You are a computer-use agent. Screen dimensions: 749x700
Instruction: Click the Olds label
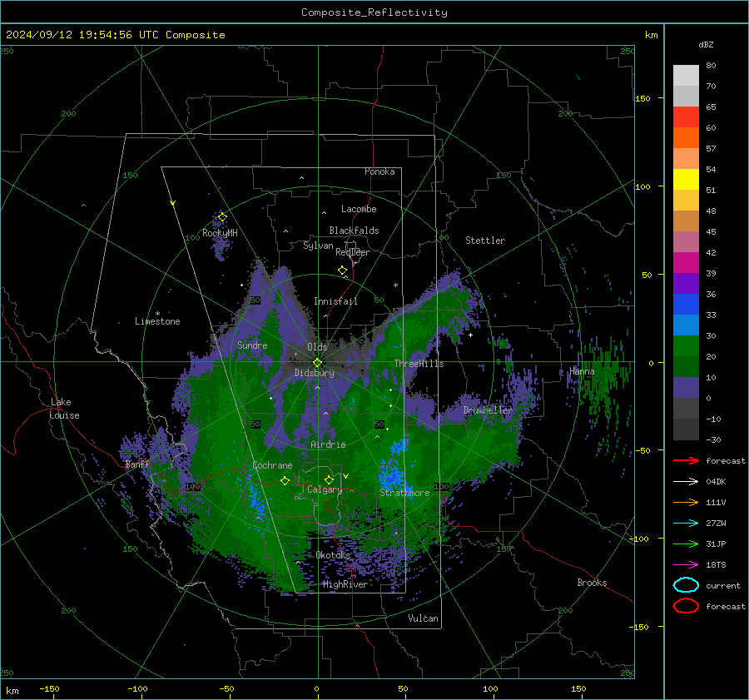(x=317, y=347)
